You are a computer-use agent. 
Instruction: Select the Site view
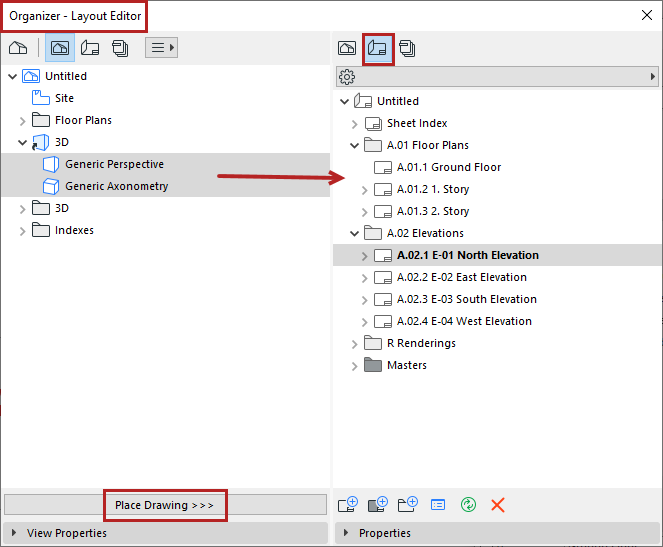[64, 98]
